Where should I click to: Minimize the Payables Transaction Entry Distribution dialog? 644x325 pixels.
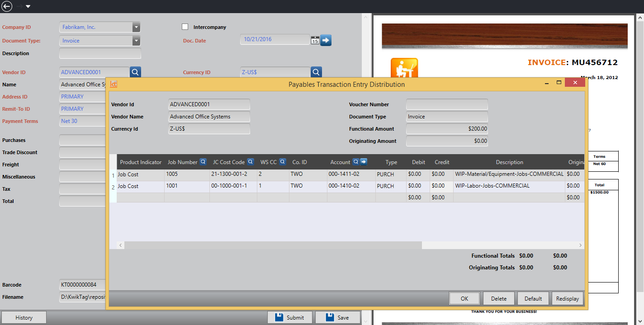[547, 83]
